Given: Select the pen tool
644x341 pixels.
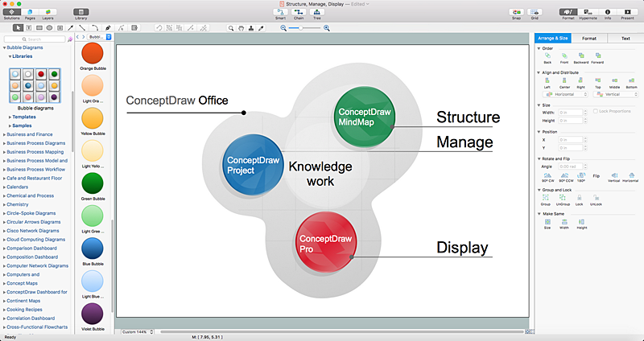Looking at the screenshot, I should (x=108, y=28).
